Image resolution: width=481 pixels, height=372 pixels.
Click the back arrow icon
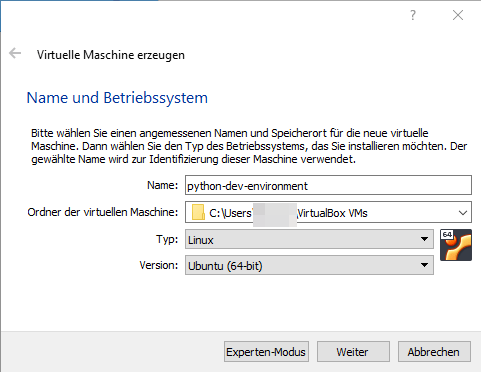pos(15,53)
